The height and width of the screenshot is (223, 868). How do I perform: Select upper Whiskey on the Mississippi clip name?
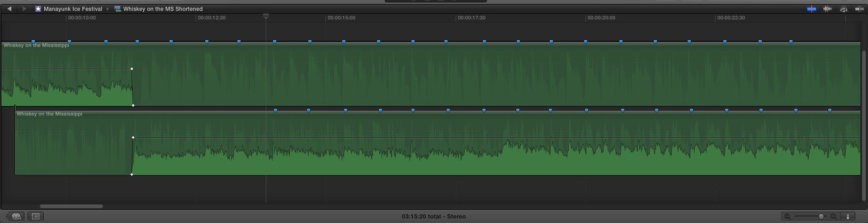pos(36,45)
